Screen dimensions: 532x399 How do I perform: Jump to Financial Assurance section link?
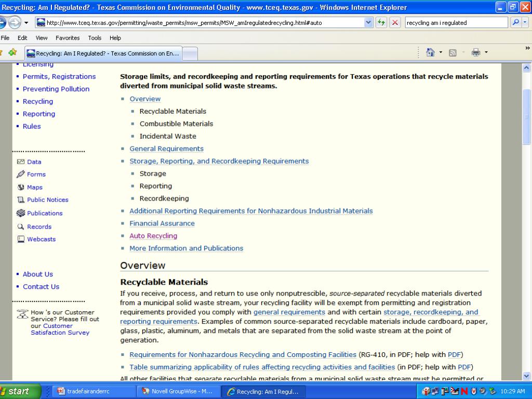tap(162, 223)
